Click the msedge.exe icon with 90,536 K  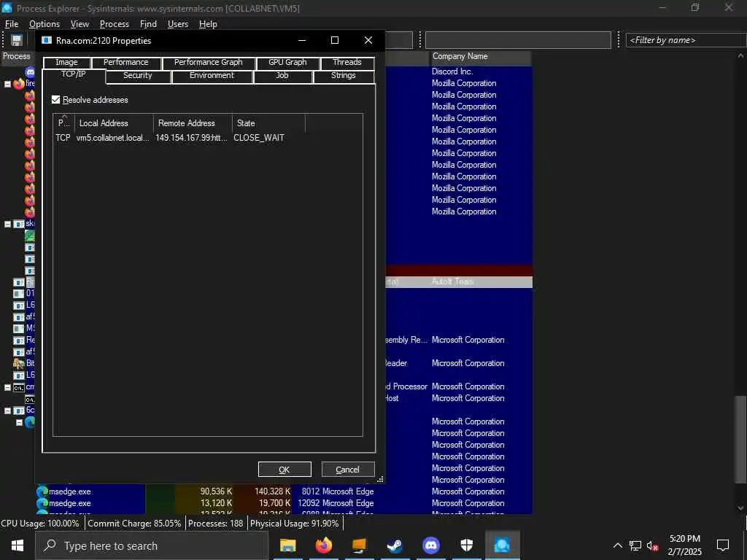[x=42, y=491]
